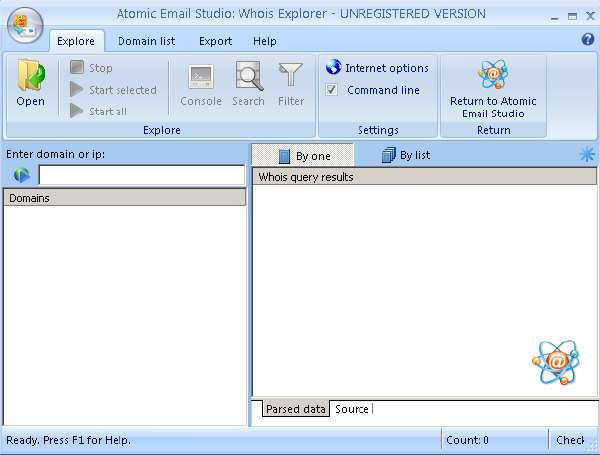The height and width of the screenshot is (455, 600).
Task: Click the blue asterisk icon at right
Action: [x=587, y=155]
